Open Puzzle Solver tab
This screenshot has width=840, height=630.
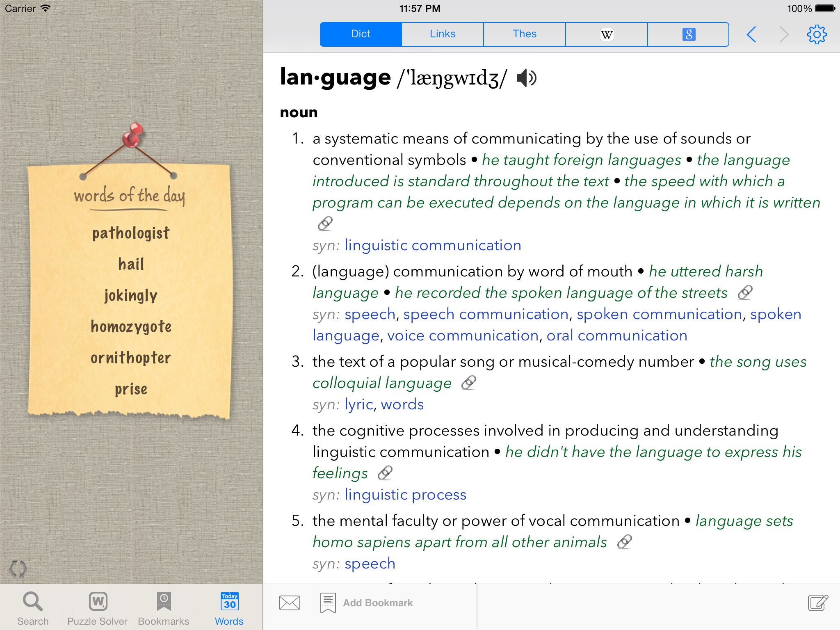click(x=97, y=609)
